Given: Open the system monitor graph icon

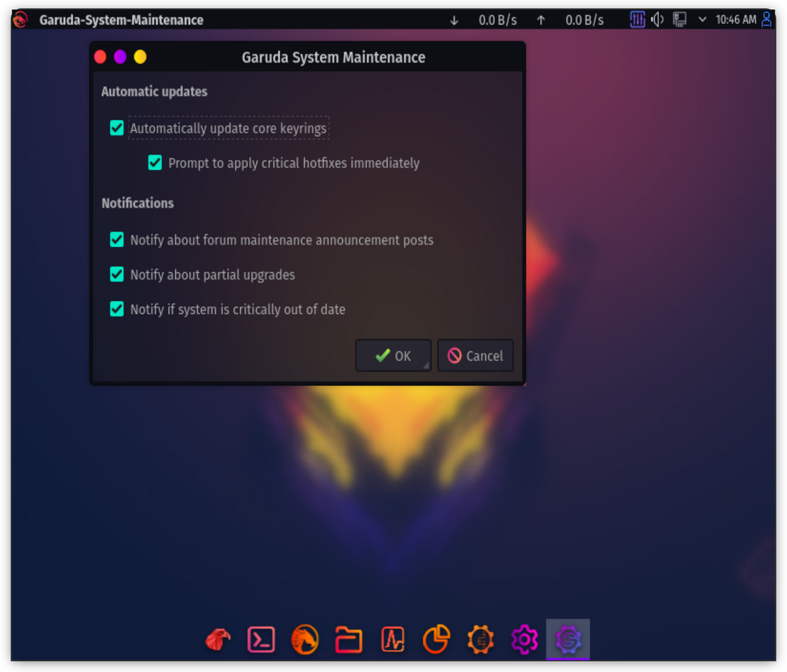Looking at the screenshot, I should click(393, 639).
